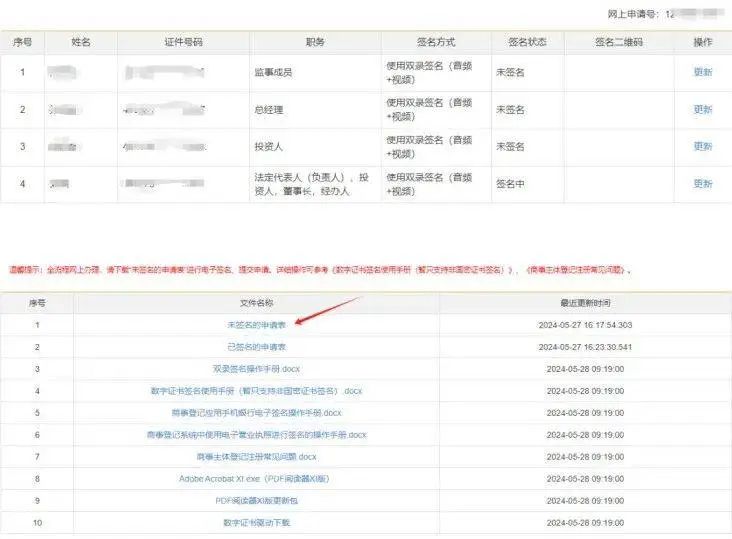Click 更新 for the 监事成员 row

(x=703, y=72)
